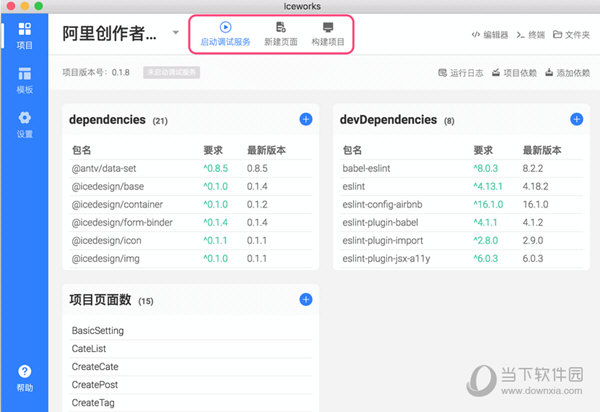Open the CreateTag page
The width and height of the screenshot is (600, 412).
[191, 402]
